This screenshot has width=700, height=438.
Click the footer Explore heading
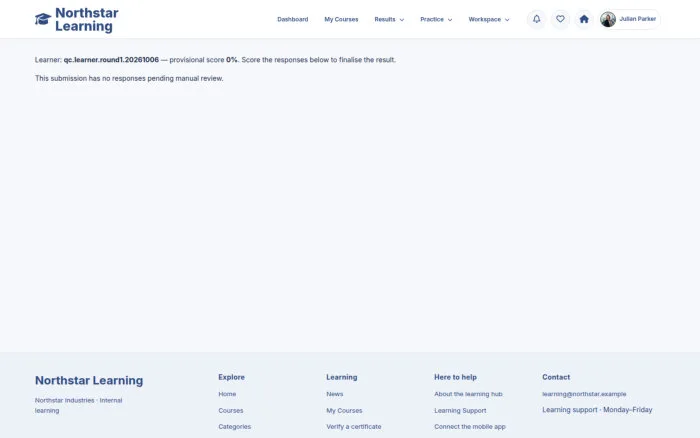231,377
